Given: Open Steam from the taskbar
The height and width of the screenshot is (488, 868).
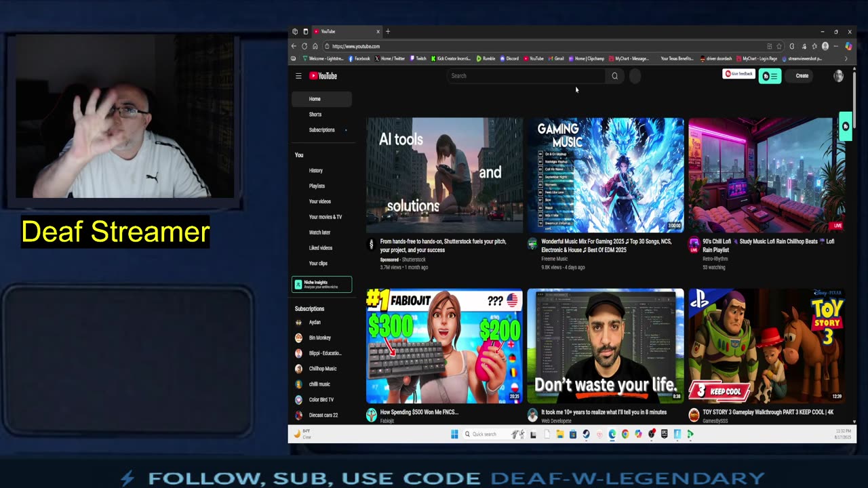Looking at the screenshot, I should 586,434.
